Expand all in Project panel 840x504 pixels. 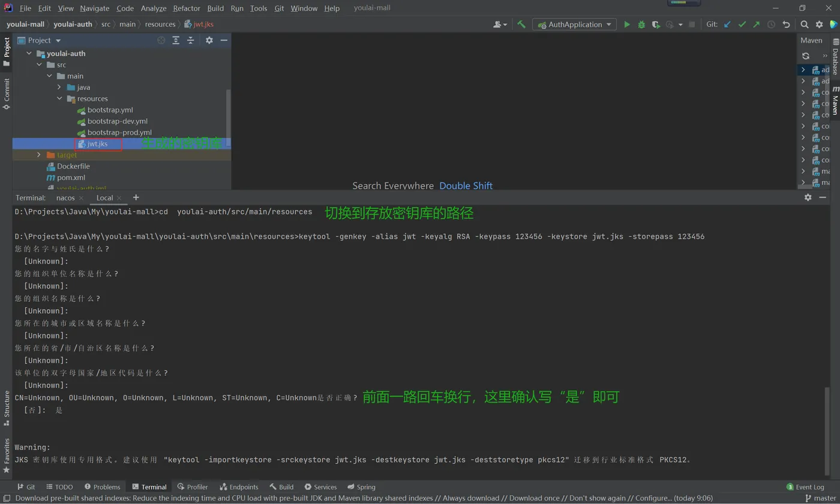[176, 40]
